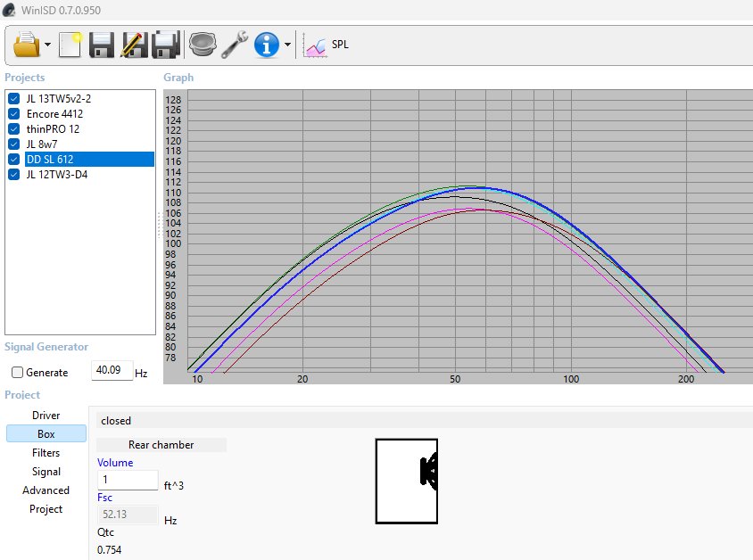Uncheck the JL 8w7 project checkbox
The height and width of the screenshot is (560, 753).
coord(14,144)
